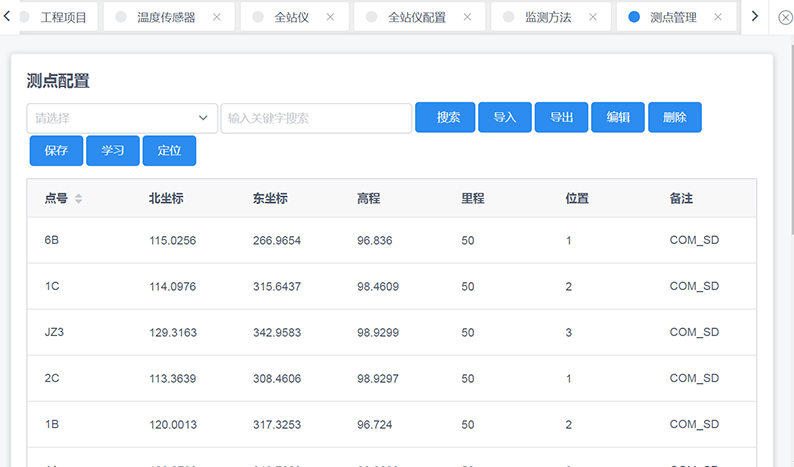Click east coordinate 266.9654
This screenshot has height=467, width=794.
pyautogui.click(x=277, y=241)
